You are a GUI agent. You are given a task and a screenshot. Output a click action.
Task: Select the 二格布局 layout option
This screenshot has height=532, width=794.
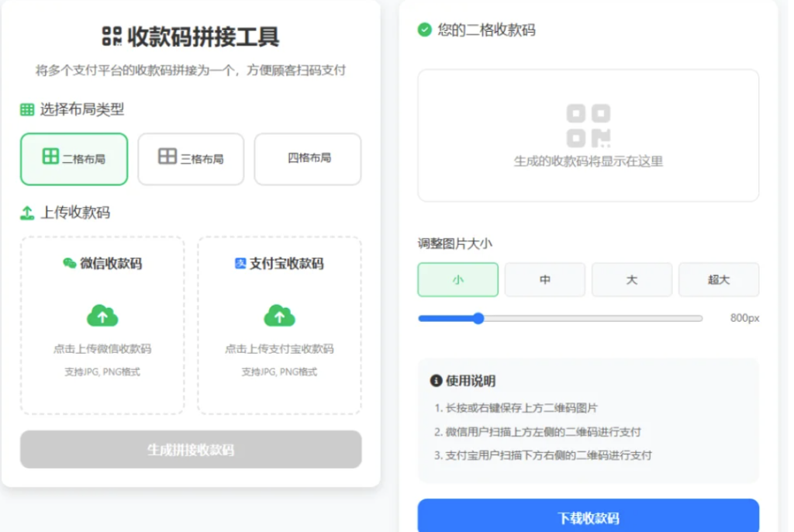pyautogui.click(x=74, y=159)
